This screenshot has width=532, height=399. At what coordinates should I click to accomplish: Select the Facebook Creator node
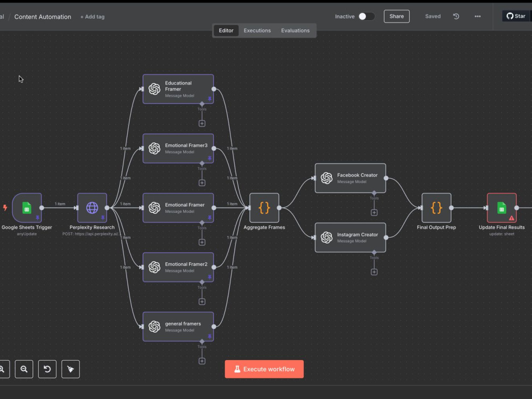click(x=350, y=178)
